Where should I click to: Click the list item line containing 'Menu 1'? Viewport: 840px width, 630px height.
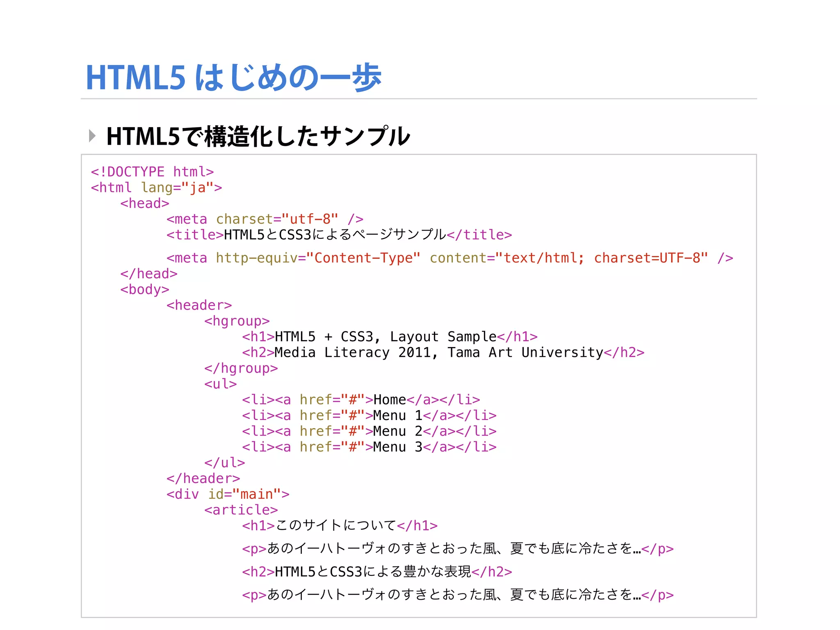pos(369,415)
